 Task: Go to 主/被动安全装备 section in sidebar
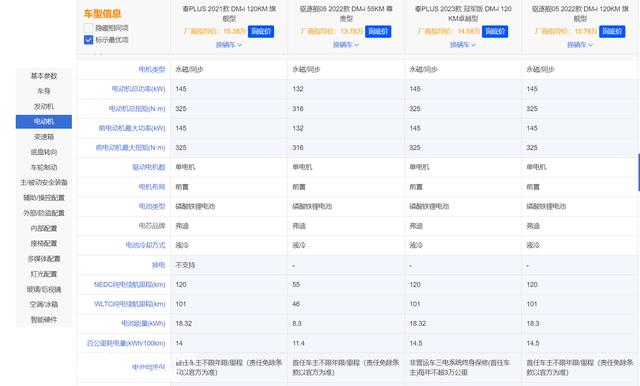pyautogui.click(x=44, y=182)
